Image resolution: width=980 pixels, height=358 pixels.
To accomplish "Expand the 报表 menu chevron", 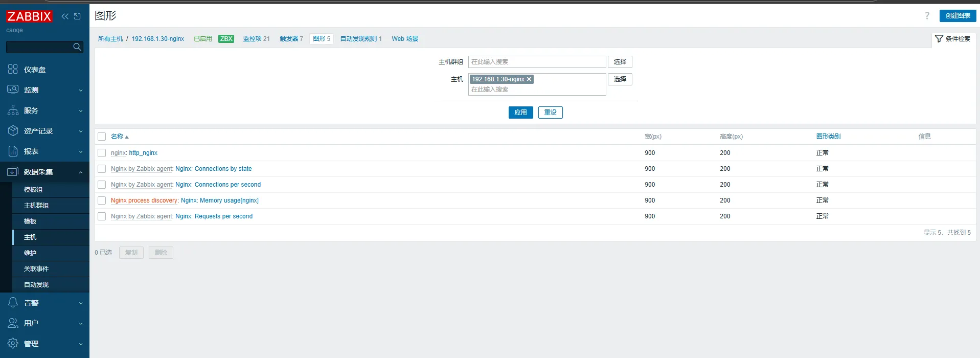I will point(81,152).
